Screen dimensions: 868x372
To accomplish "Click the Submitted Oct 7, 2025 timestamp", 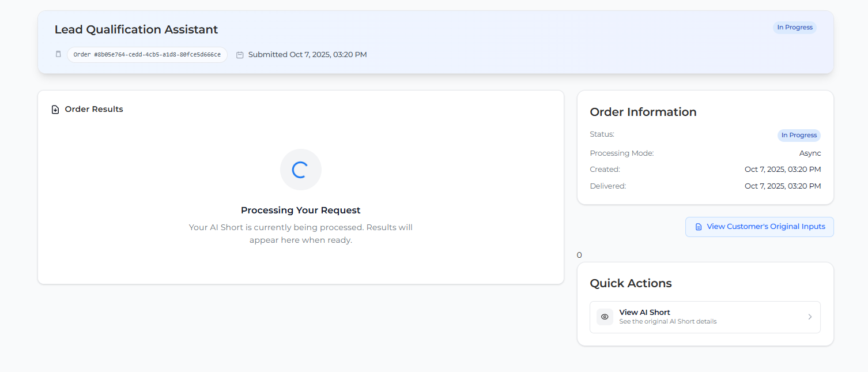I will tap(307, 55).
